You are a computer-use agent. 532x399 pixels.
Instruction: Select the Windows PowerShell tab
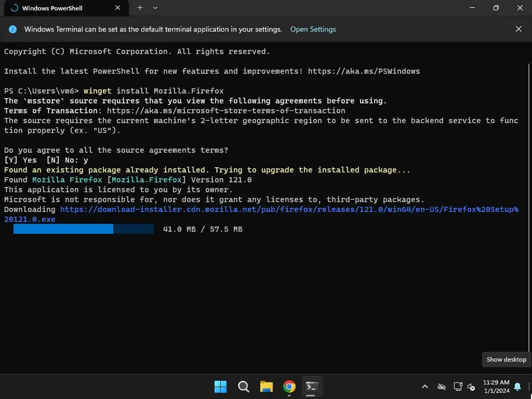(x=66, y=8)
